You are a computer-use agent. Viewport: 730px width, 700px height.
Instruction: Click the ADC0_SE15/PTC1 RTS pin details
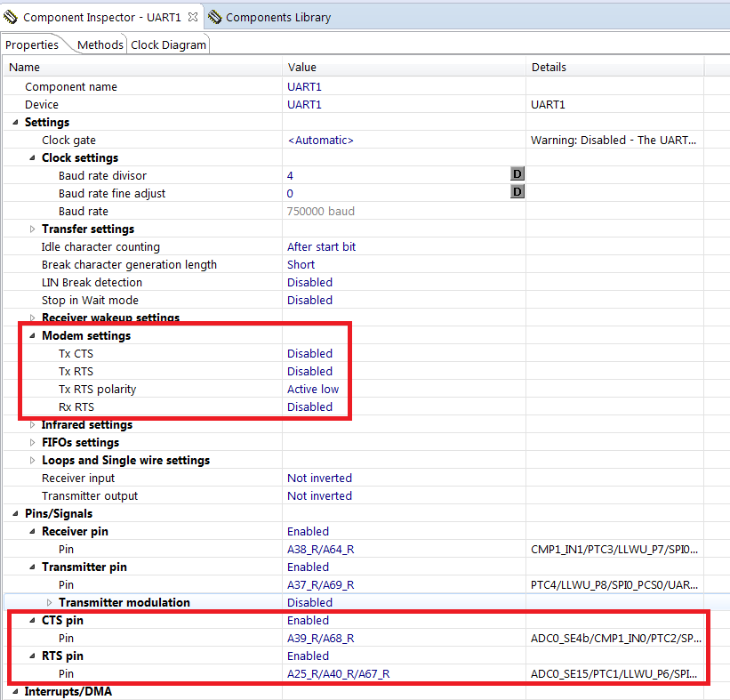[614, 673]
